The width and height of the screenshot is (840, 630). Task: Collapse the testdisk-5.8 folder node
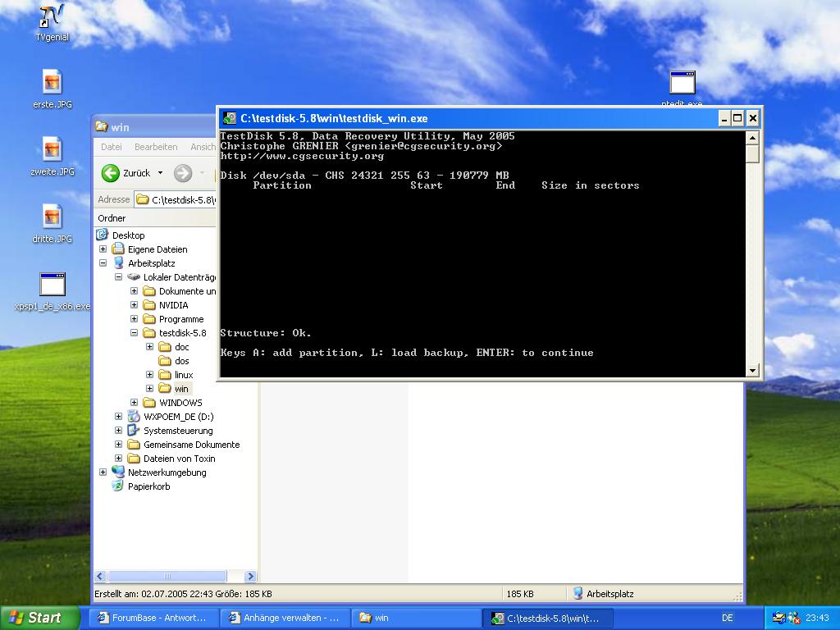[134, 333]
